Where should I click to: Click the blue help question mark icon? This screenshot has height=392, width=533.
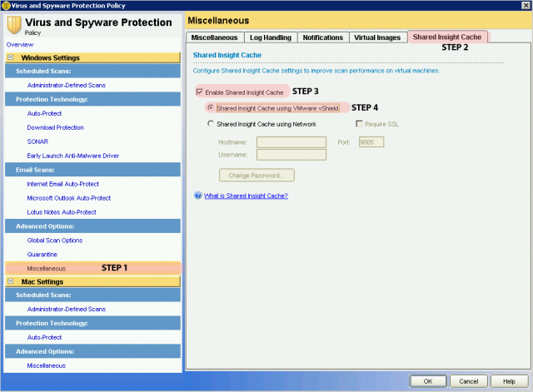click(x=197, y=196)
